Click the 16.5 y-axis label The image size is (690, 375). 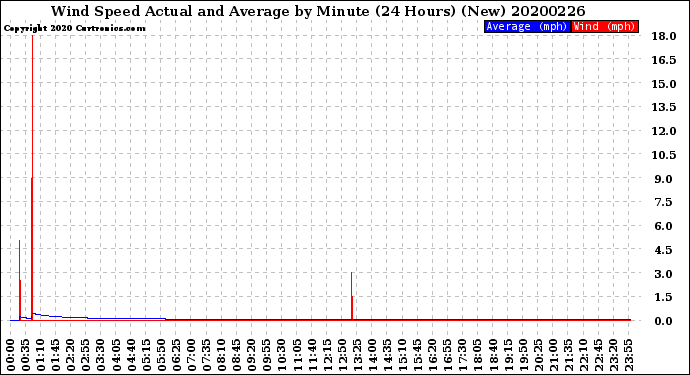664,60
